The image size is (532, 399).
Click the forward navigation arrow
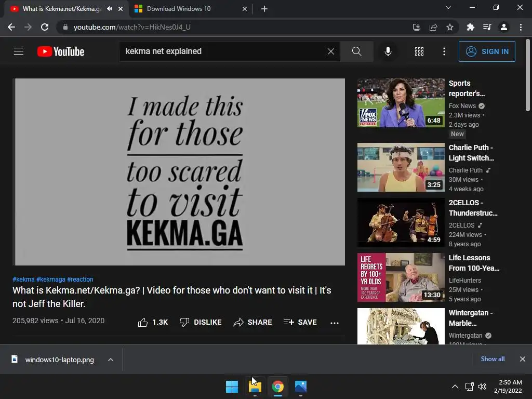coord(28,27)
